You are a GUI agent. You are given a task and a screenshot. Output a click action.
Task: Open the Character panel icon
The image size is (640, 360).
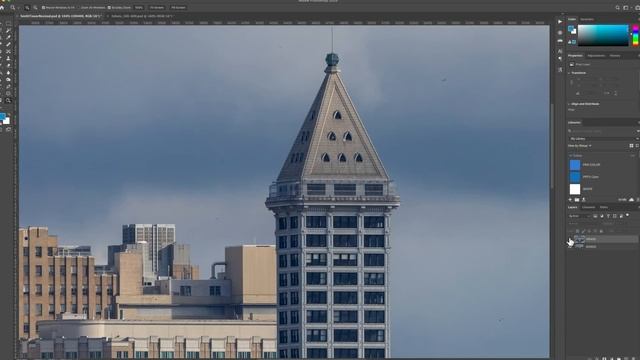tap(560, 51)
